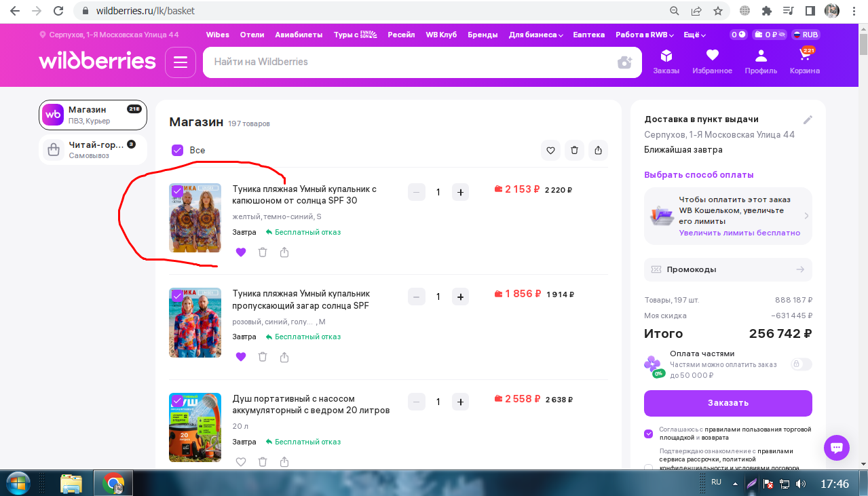Add all selected items to favorites
This screenshot has width=868, height=496.
coord(550,151)
